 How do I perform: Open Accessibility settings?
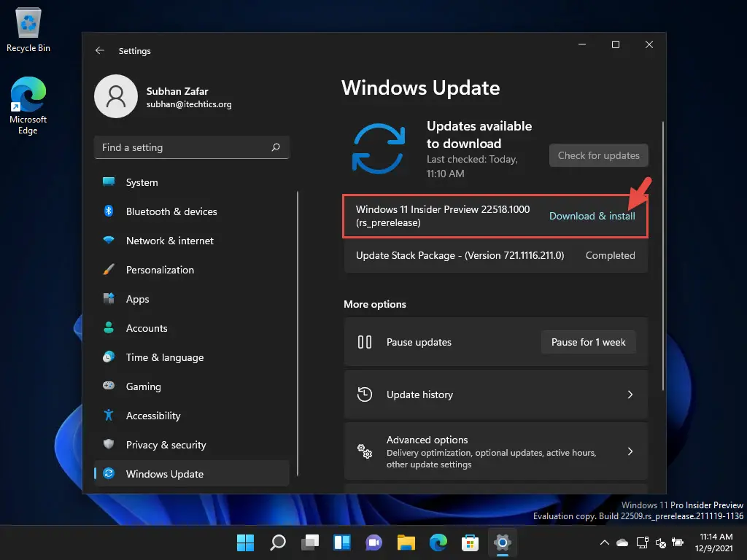coord(192,416)
